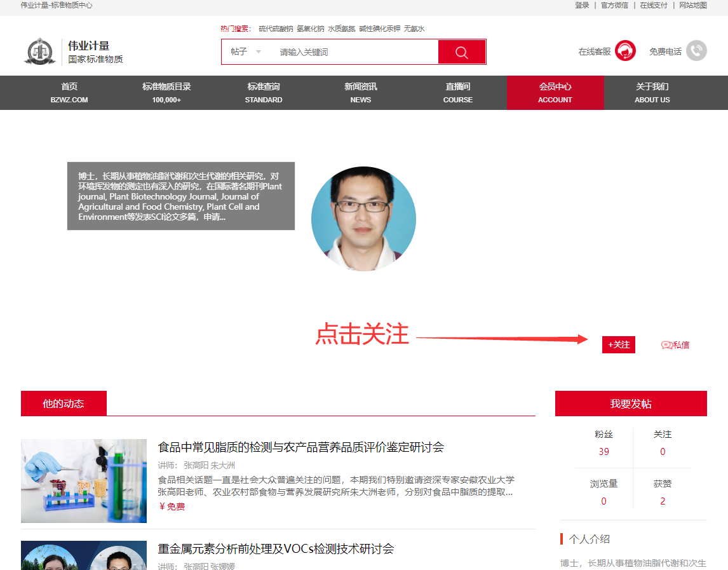Click the 伟业计量 site logo emblem

tap(40, 51)
